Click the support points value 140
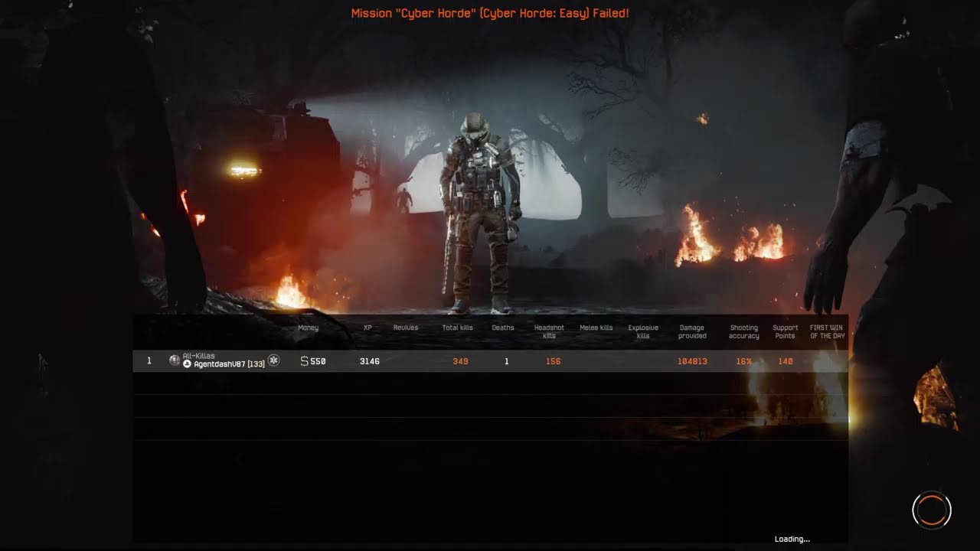Screen dimensions: 980x551 [x=786, y=361]
